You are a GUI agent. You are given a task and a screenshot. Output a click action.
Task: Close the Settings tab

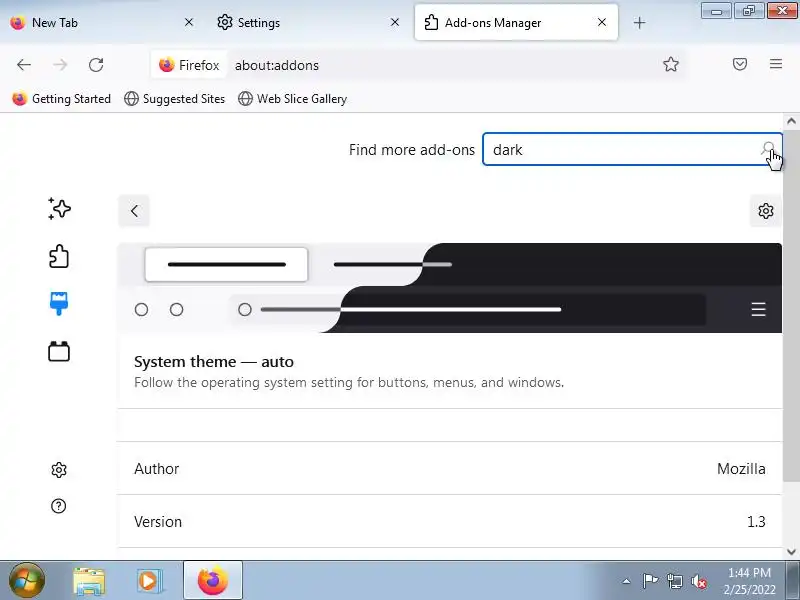tap(395, 22)
